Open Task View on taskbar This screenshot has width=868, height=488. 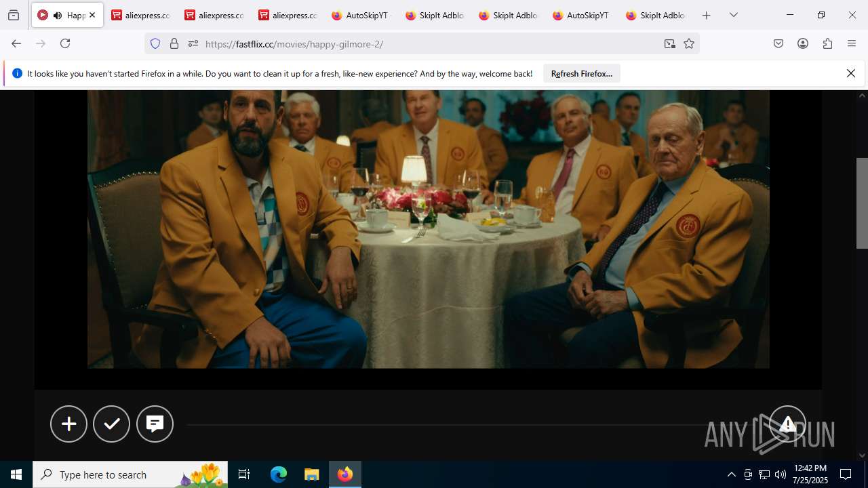coord(244,474)
